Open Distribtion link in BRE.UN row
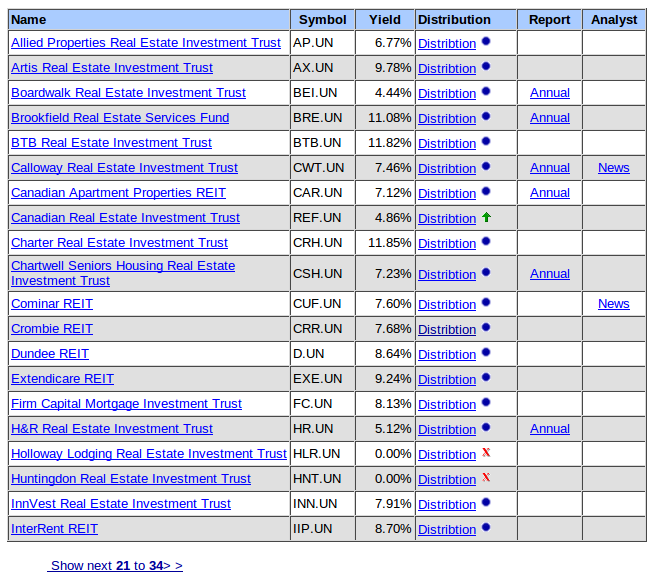The image size is (655, 575). click(447, 119)
